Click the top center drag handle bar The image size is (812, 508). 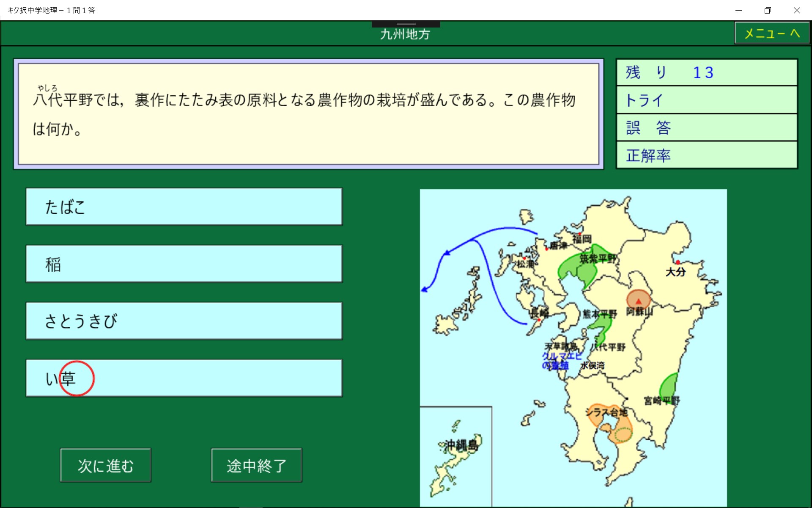(406, 24)
